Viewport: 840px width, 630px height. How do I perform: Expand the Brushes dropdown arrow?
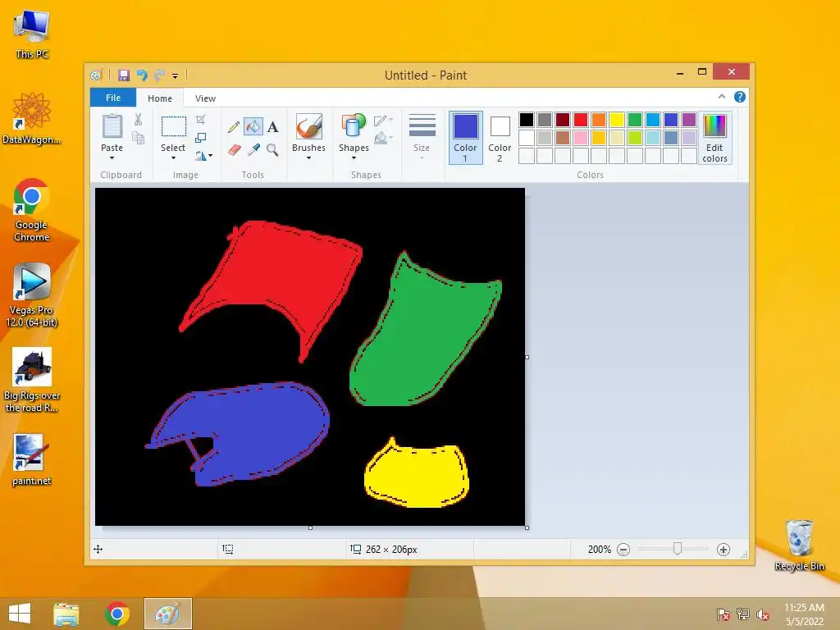pos(308,158)
